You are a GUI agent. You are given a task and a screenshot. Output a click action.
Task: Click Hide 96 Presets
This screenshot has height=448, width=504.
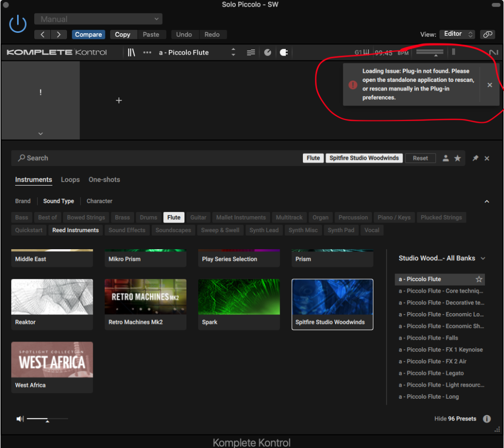click(455, 419)
